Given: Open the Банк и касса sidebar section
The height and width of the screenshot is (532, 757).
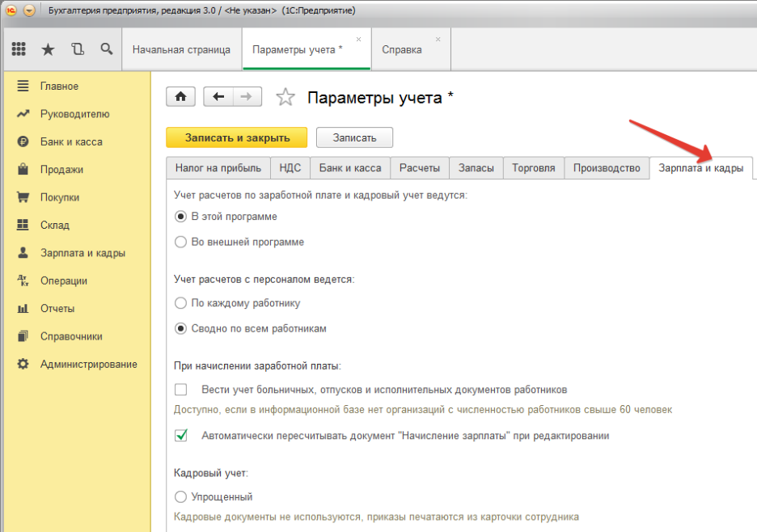Looking at the screenshot, I should coord(71,141).
